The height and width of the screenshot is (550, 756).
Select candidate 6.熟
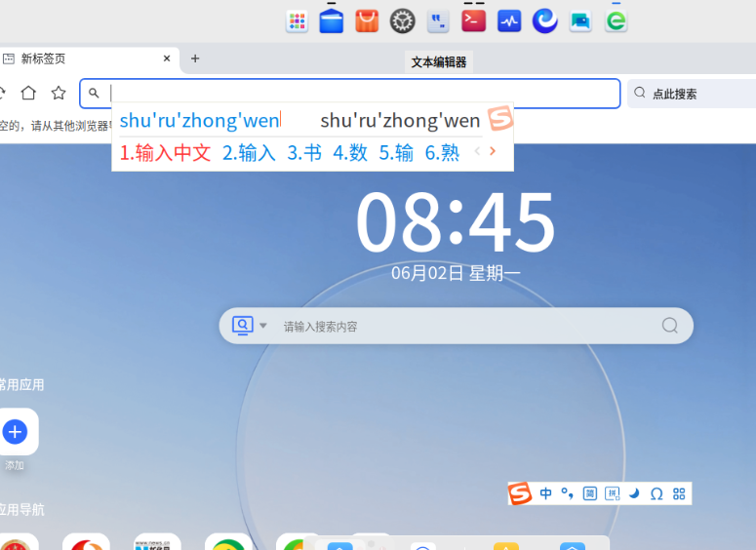442,153
